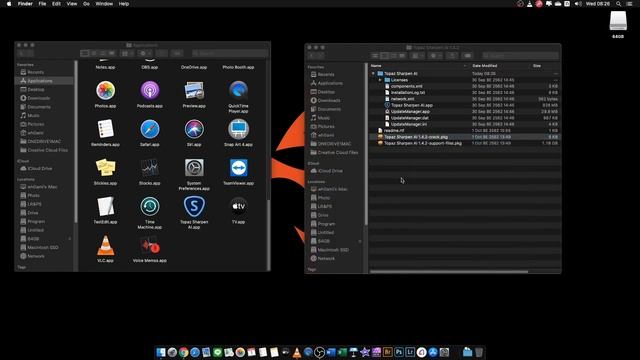
Task: Click the Share button in the Applications window toolbar
Action: 162,53
